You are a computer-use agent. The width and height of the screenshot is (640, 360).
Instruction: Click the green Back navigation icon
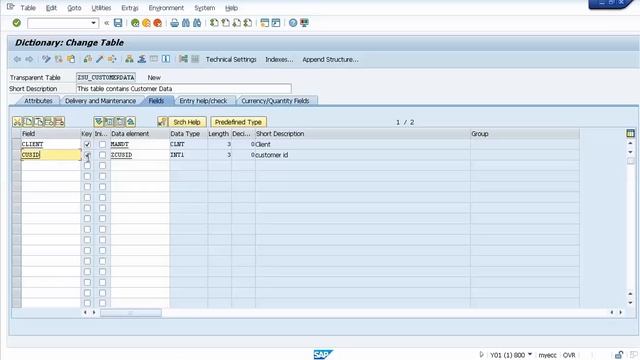point(135,23)
